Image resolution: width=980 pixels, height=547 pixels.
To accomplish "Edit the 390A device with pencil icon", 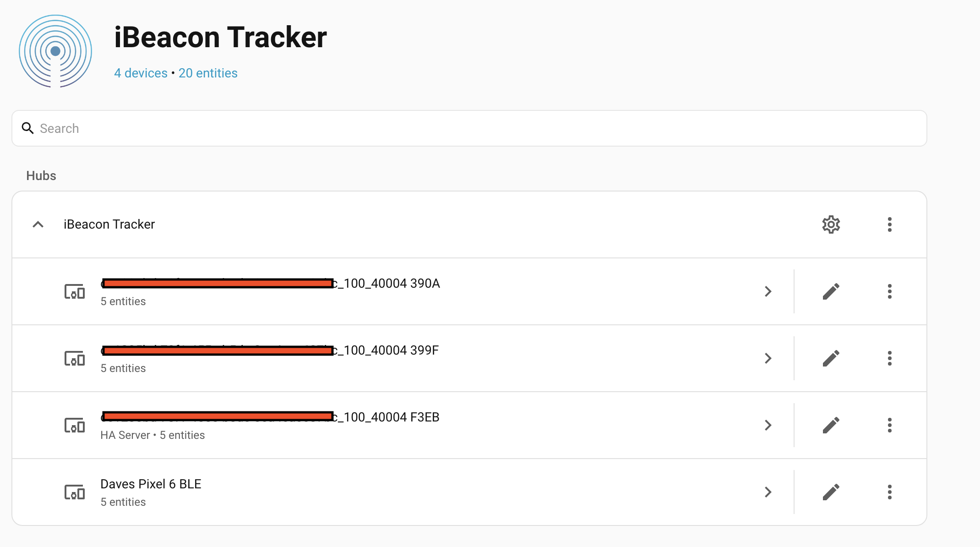I will [x=831, y=291].
